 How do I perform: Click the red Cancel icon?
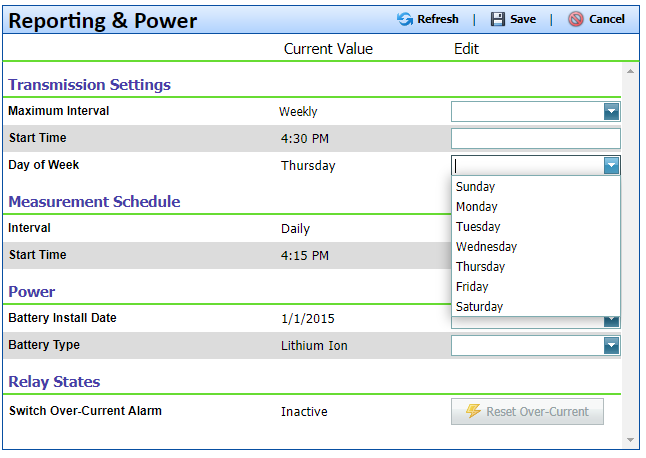click(x=576, y=19)
